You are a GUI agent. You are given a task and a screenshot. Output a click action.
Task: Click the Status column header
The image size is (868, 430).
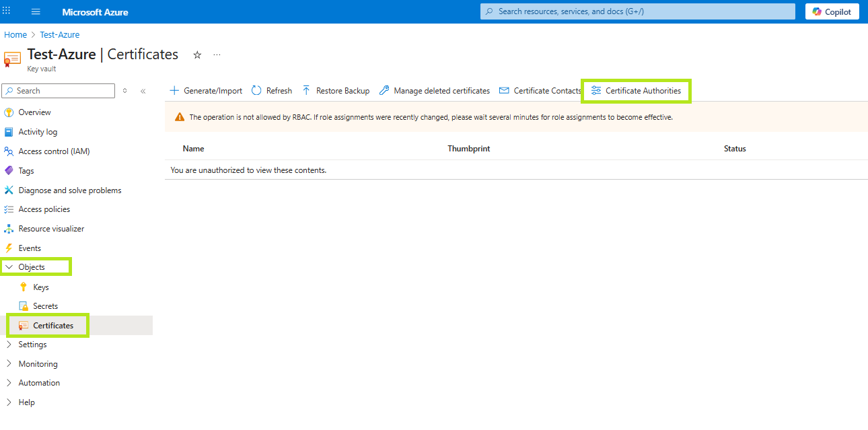[x=735, y=149]
